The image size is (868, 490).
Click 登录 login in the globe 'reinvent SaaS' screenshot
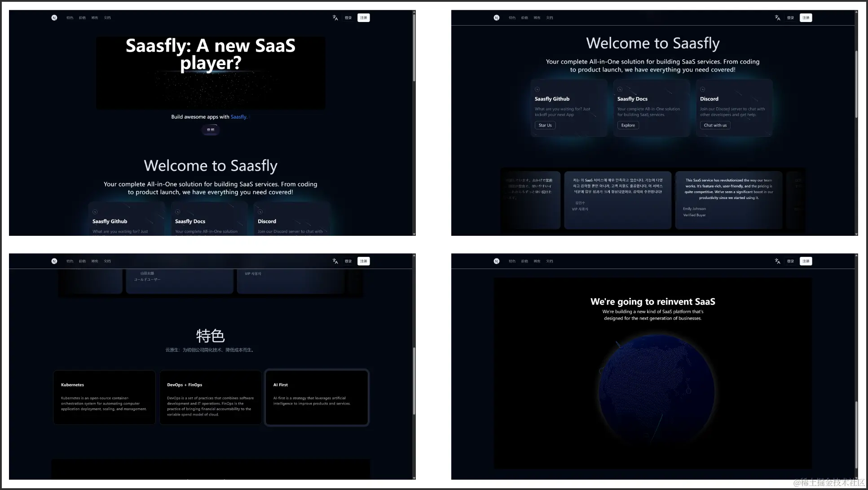coord(790,261)
